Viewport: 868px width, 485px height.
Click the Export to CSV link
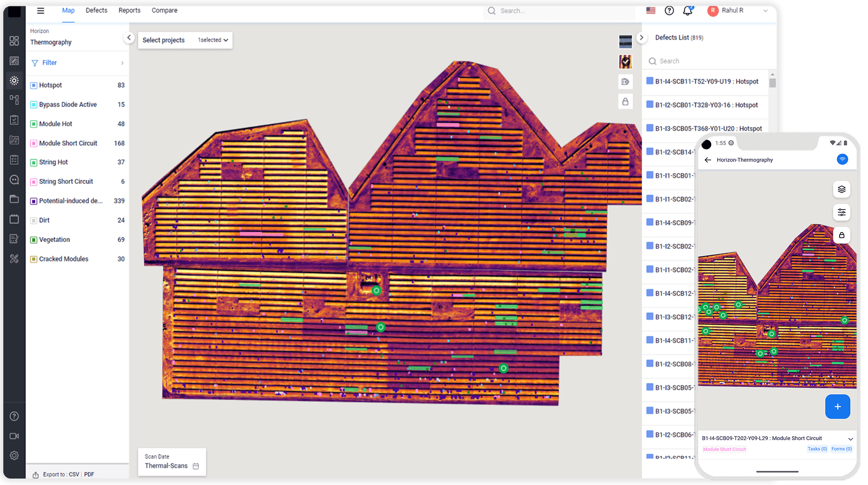pyautogui.click(x=73, y=474)
